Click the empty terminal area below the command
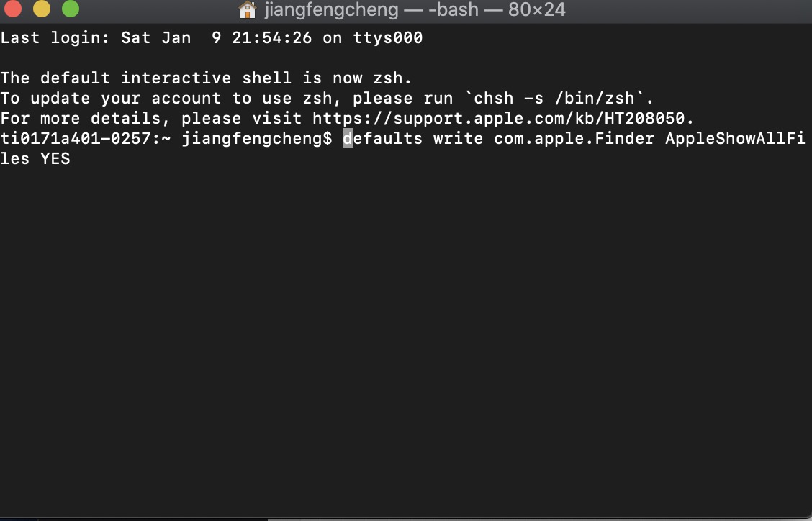812x521 pixels. (x=406, y=337)
